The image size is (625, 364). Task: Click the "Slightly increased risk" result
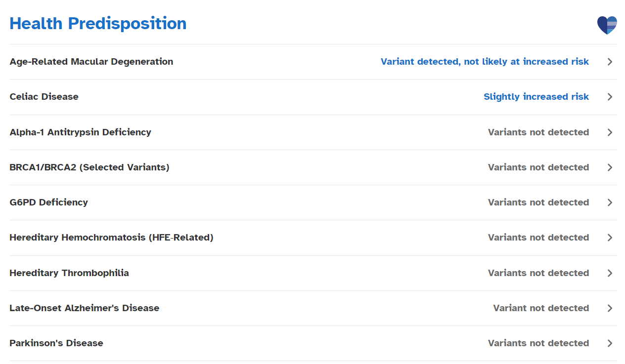(x=536, y=97)
